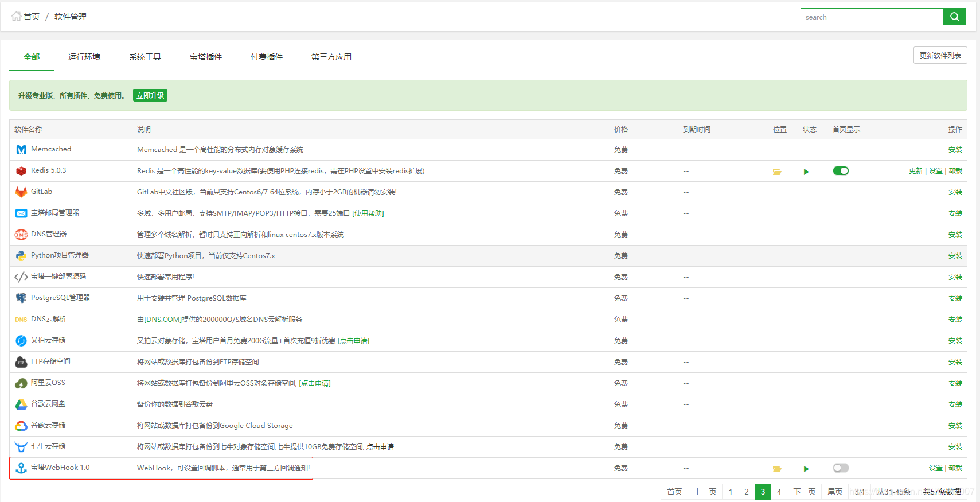
Task: Go to 首页 first page button
Action: click(674, 492)
